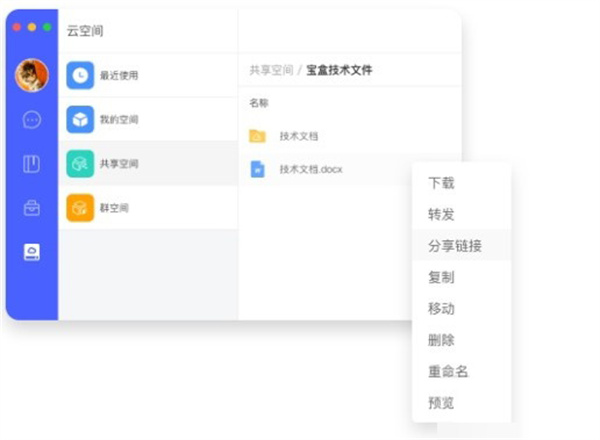This screenshot has width=600, height=440.
Task: Choose 删除 from the context menu
Action: 442,340
